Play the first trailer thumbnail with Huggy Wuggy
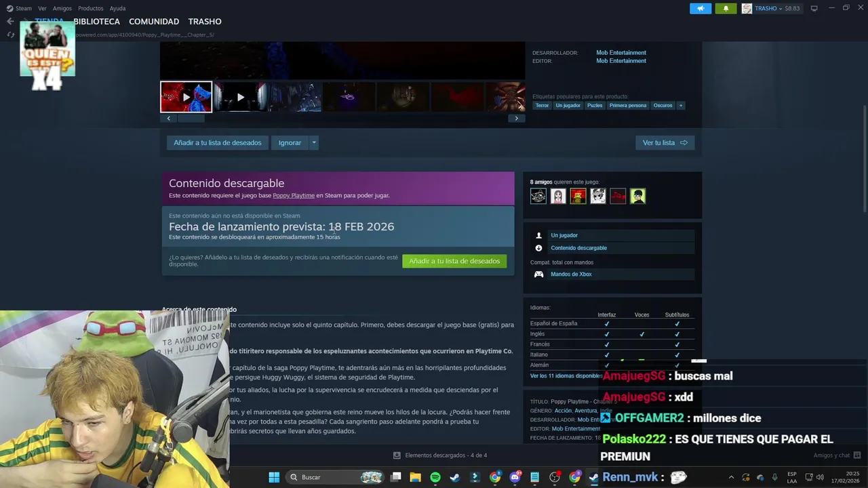Viewport: 868px width, 488px height. (x=186, y=97)
